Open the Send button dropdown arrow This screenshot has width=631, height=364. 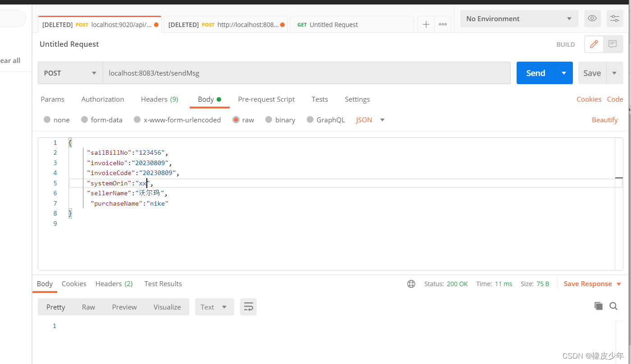click(564, 73)
